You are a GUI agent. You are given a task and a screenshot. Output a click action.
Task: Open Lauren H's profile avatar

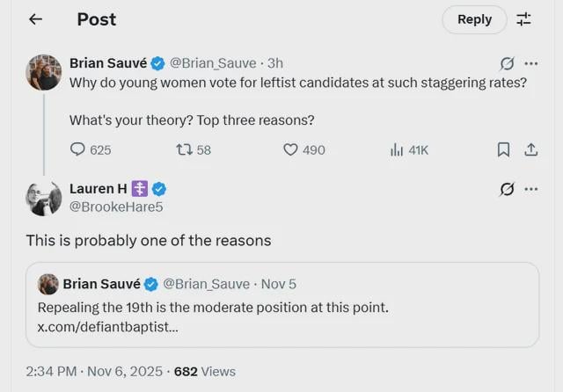tap(44, 197)
